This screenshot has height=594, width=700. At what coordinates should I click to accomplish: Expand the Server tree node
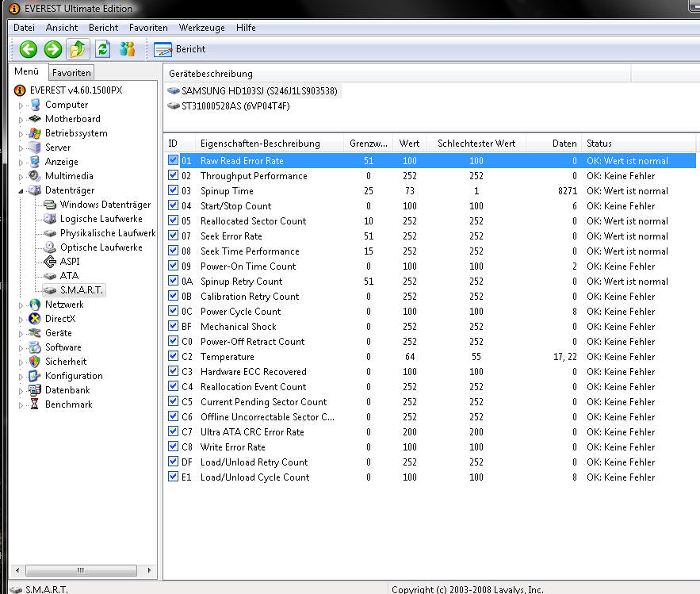pos(21,148)
